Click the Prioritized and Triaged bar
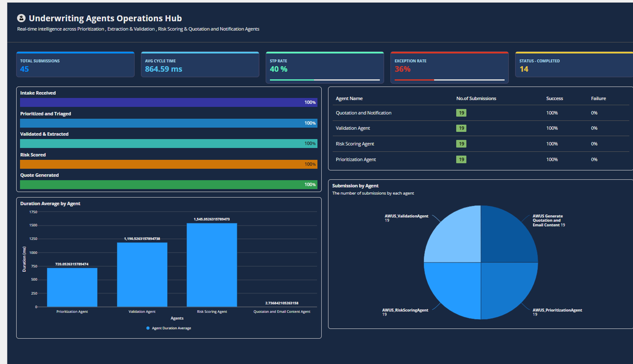The height and width of the screenshot is (364, 633). (169, 123)
